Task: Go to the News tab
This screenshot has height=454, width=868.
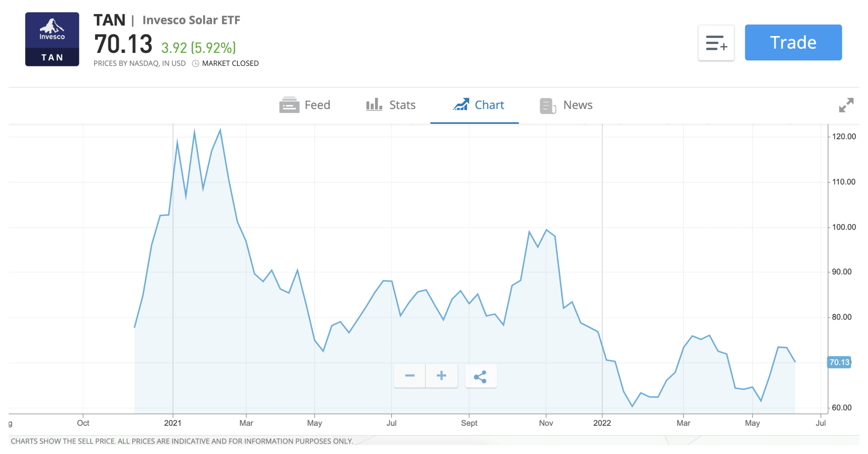Action: (566, 105)
